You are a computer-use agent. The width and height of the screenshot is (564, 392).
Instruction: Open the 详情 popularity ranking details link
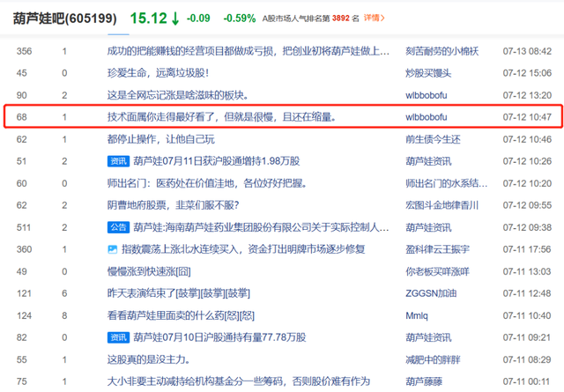374,18
